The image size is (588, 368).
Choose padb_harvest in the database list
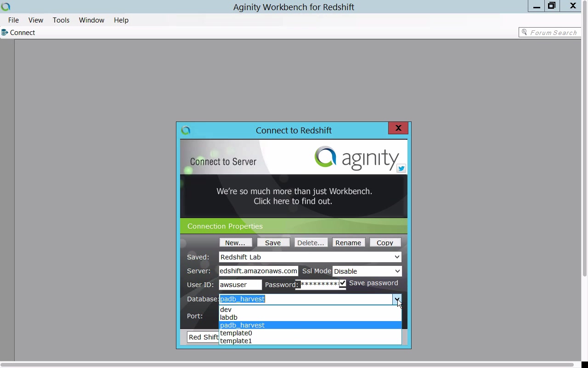pyautogui.click(x=310, y=325)
